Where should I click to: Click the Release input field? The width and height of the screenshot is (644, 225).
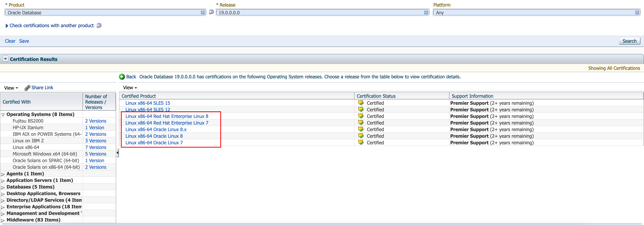tap(318, 13)
